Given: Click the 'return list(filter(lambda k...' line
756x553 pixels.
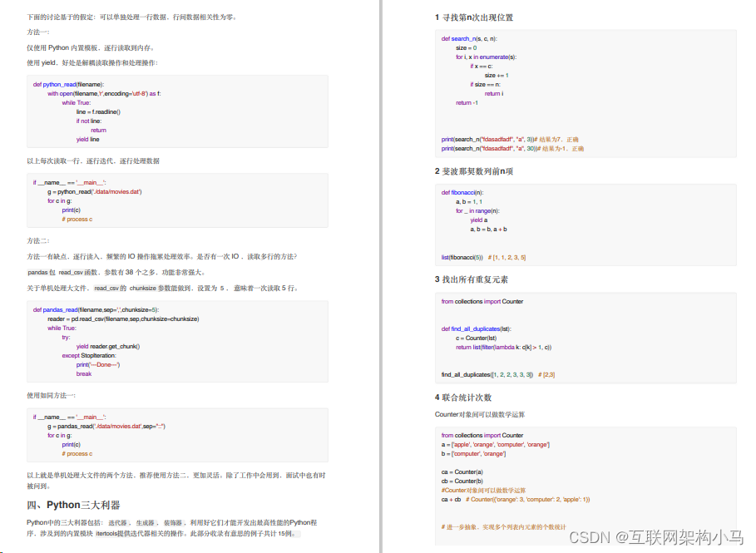Looking at the screenshot, I should pos(503,347).
